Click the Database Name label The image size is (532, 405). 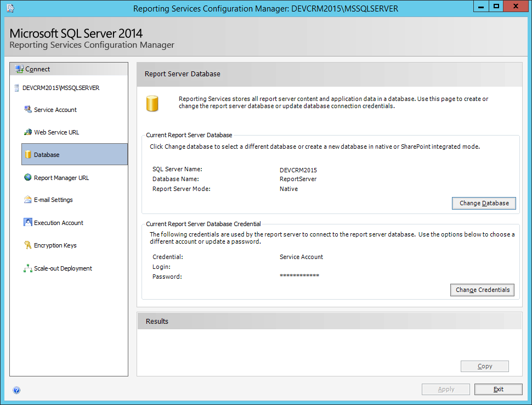[176, 179]
